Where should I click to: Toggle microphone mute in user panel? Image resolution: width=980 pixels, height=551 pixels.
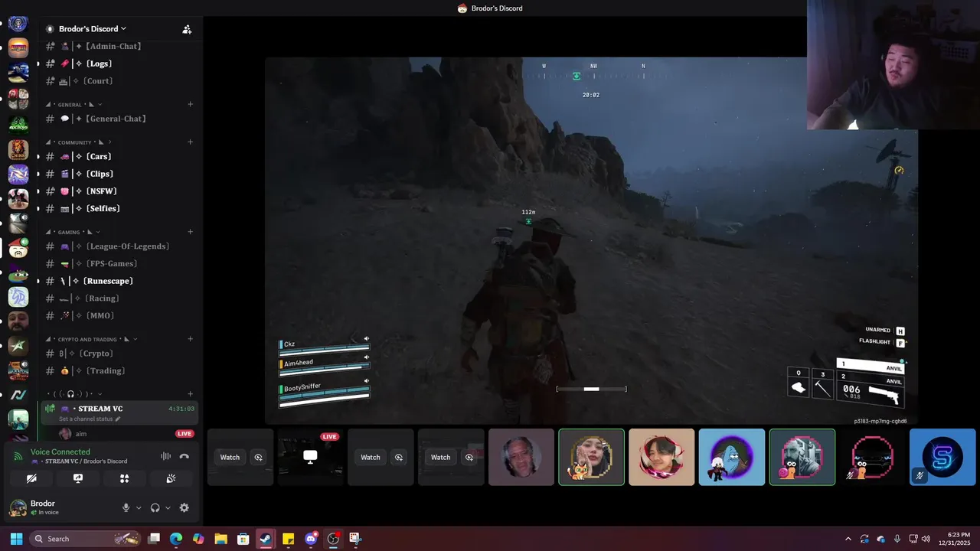126,507
